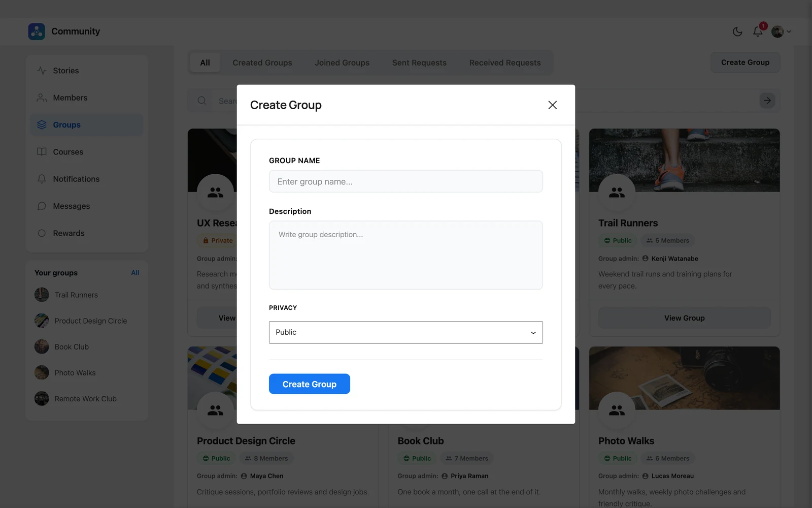The height and width of the screenshot is (508, 812).
Task: Open Trail Runners in Your groups
Action: click(87, 295)
